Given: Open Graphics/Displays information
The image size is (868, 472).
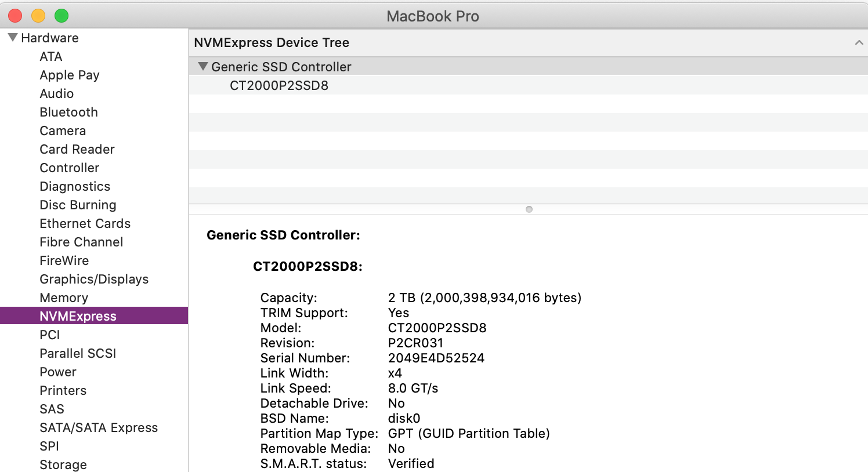Looking at the screenshot, I should (x=93, y=279).
